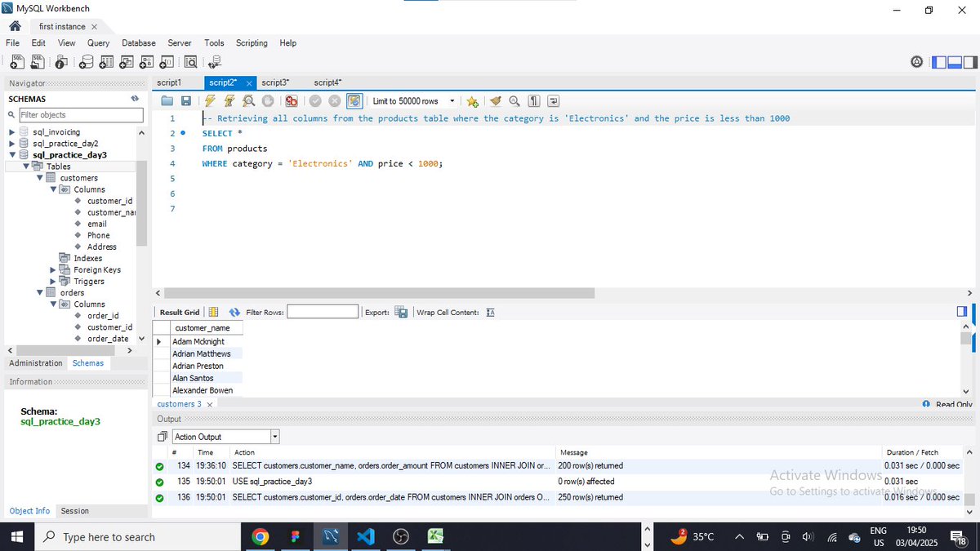This screenshot has height=551, width=980.
Task: Refresh the schemas list
Action: click(135, 99)
